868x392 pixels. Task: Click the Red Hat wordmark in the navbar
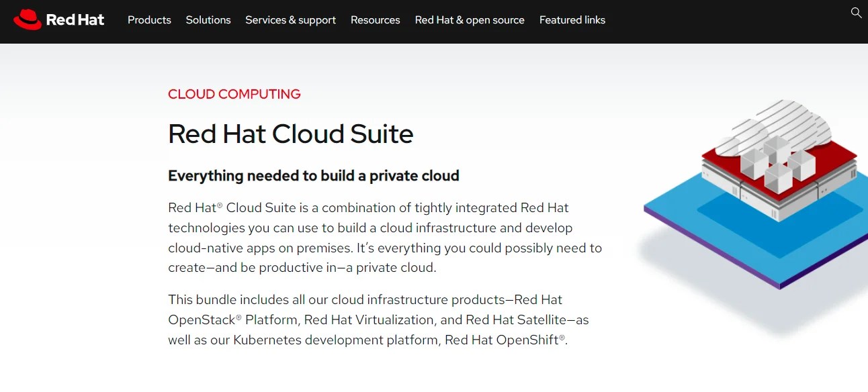(75, 19)
